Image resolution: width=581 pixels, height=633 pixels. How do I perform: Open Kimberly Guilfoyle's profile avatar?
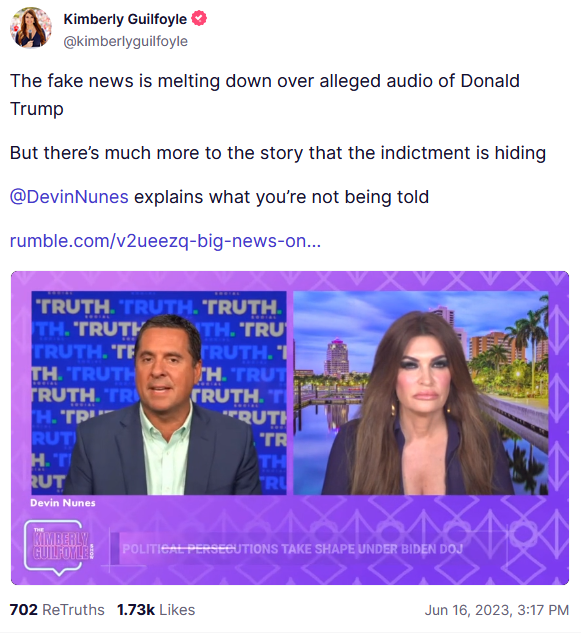31,28
